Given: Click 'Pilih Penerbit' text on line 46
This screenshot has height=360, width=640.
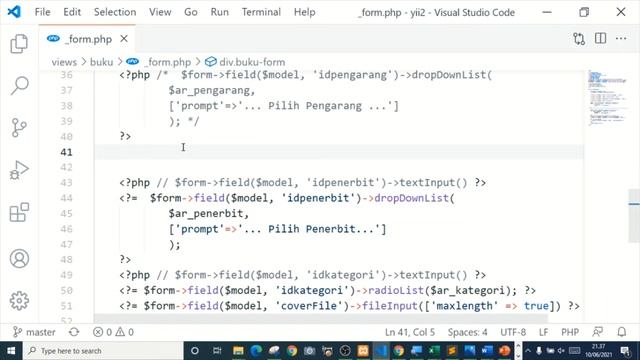Looking at the screenshot, I should click(311, 229).
